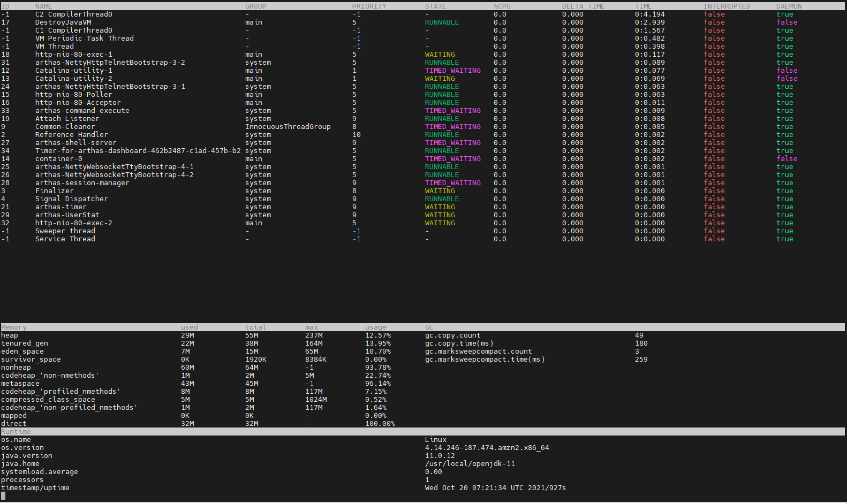The height and width of the screenshot is (504, 847).
Task: Click the PRIORITY column header
Action: (369, 6)
